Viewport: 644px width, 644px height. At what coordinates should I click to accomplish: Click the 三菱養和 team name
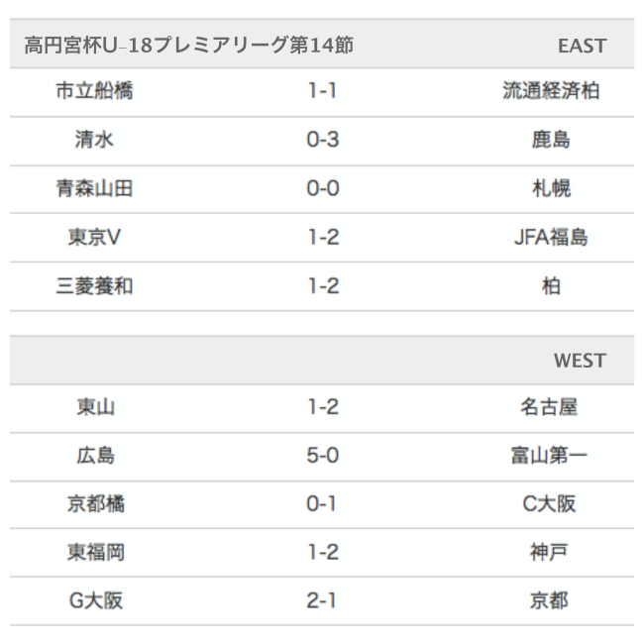tap(95, 286)
